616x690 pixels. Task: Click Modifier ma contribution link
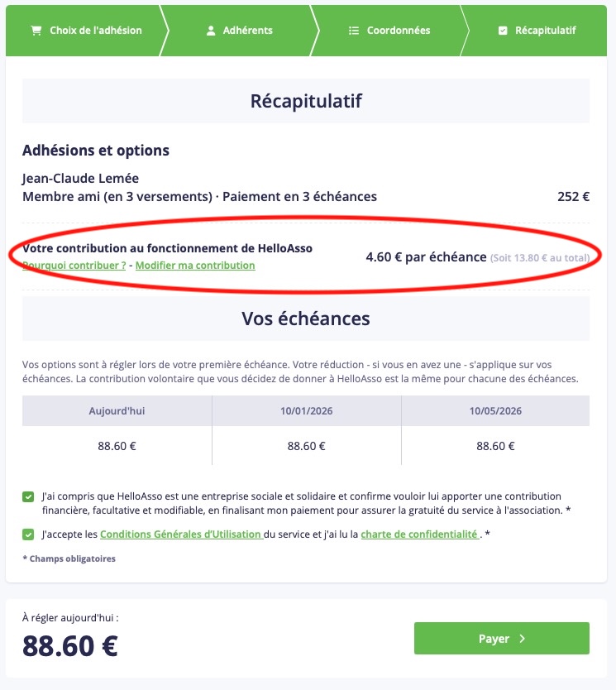pyautogui.click(x=195, y=266)
